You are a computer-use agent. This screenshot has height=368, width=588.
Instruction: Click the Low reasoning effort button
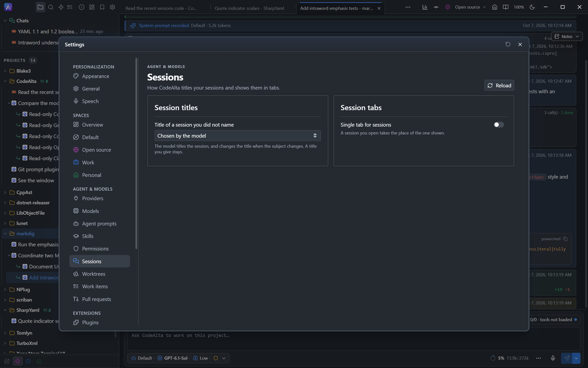[x=200, y=358]
